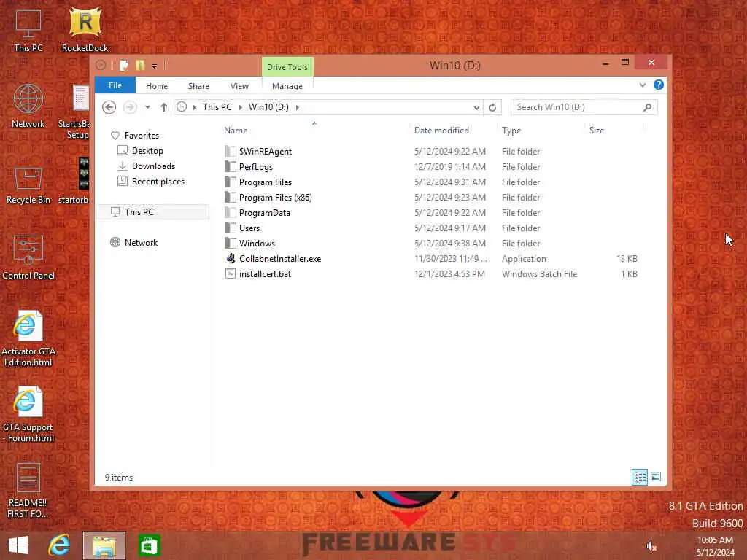The height and width of the screenshot is (560, 747).
Task: Select Downloads in navigation pane
Action: (153, 166)
